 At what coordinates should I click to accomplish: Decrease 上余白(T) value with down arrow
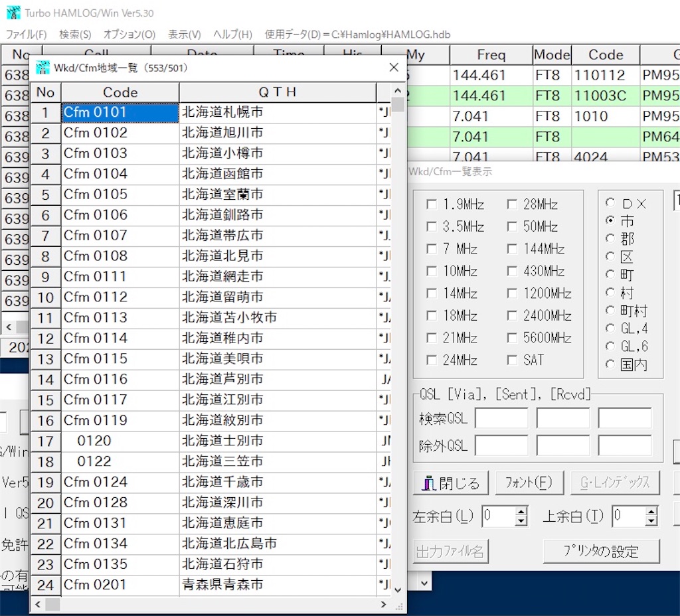[x=651, y=520]
